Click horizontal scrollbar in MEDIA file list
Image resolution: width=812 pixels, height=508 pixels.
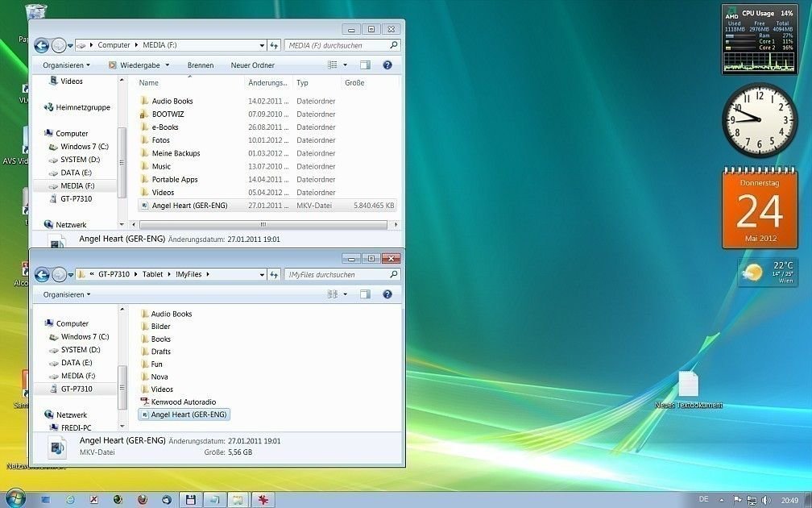tap(263, 224)
